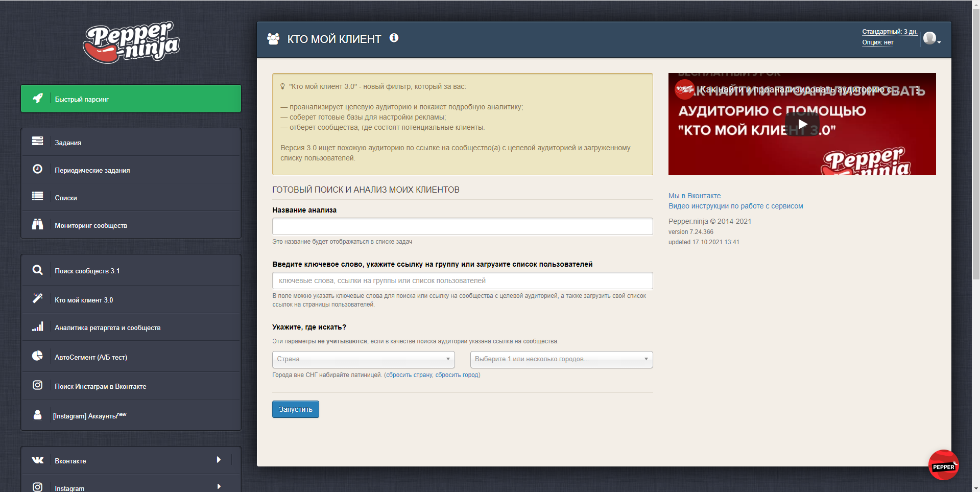Click the Запустить button
Screen dimensions: 980x492
tap(296, 409)
